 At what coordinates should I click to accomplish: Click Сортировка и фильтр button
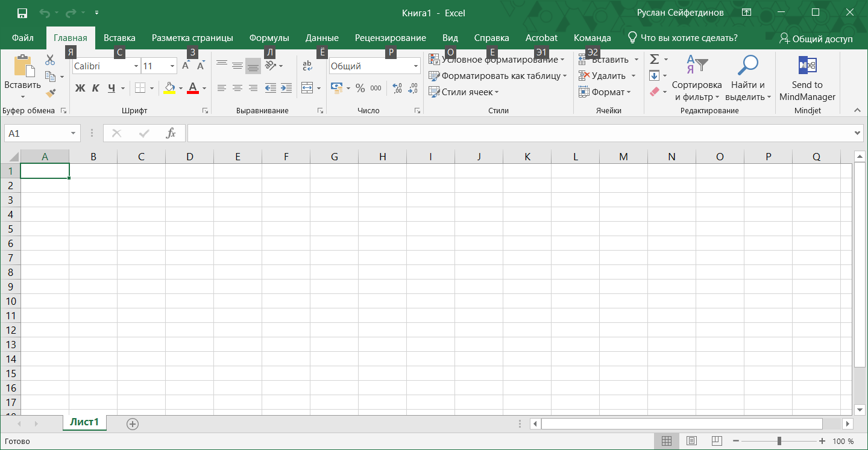point(697,79)
